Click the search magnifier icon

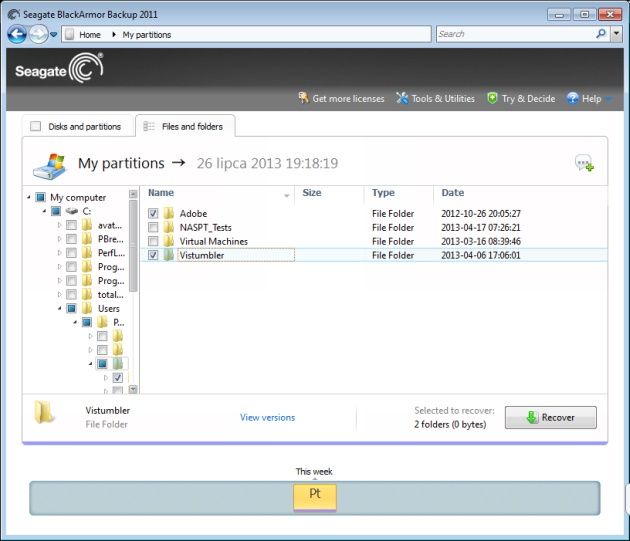601,34
